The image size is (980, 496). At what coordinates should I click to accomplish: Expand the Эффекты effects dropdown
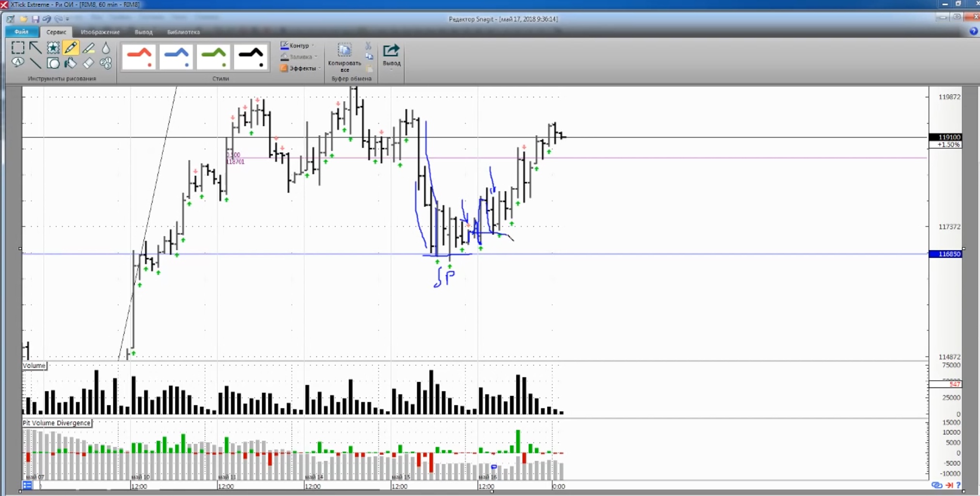(301, 68)
